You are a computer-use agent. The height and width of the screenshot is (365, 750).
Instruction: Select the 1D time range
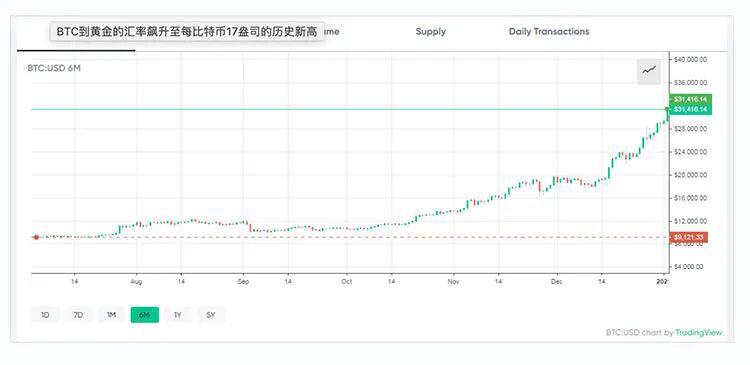(x=45, y=315)
